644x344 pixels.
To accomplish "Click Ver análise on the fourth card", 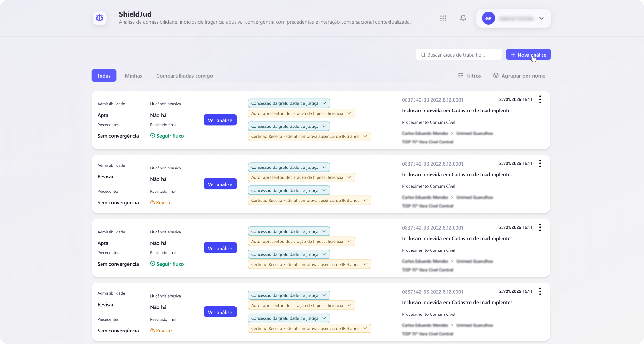I will 220,312.
